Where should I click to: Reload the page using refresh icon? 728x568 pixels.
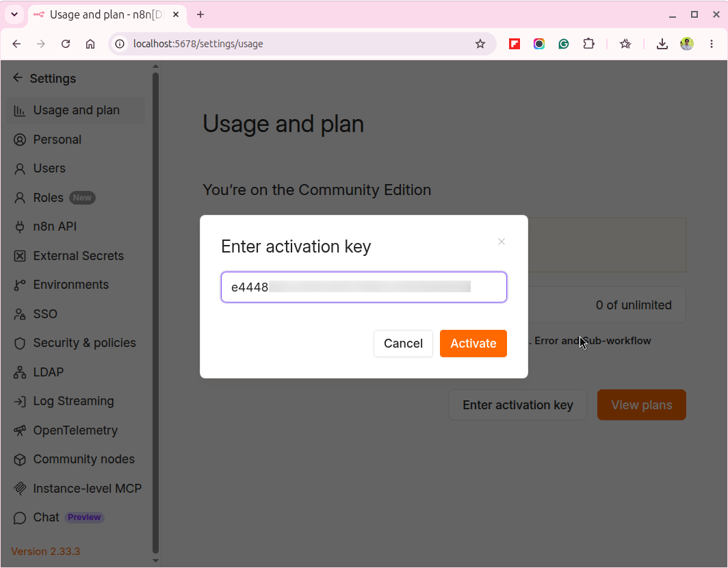66,44
